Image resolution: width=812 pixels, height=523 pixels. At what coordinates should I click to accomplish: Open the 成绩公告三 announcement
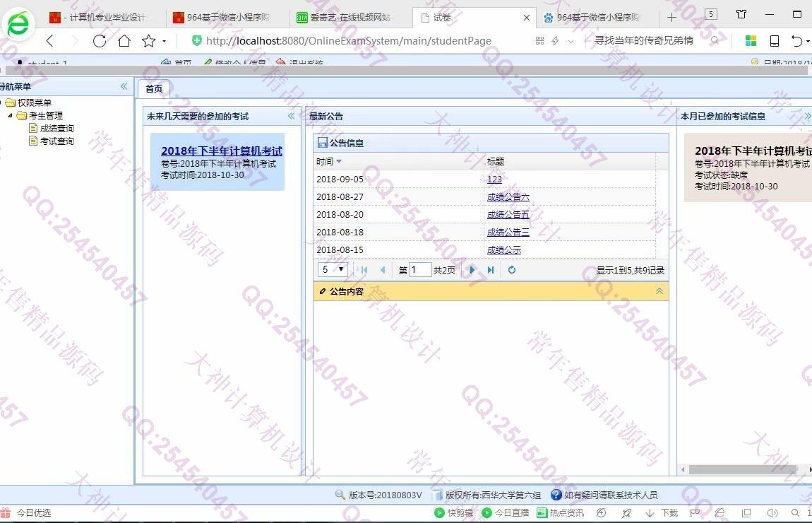pyautogui.click(x=508, y=233)
